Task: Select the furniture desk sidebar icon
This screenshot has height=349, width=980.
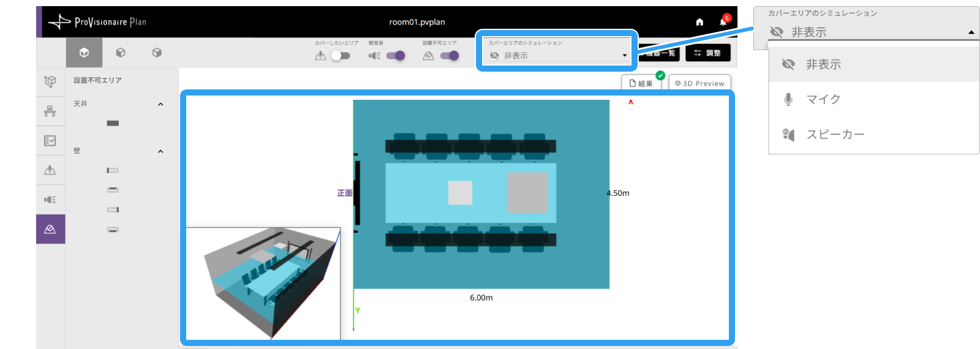Action: [x=50, y=111]
